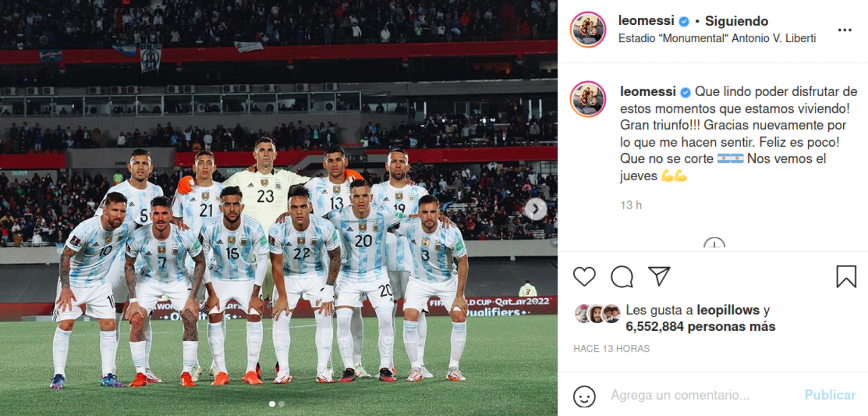Open the leomessi username in the header
Viewport: 868px width, 416px height.
(646, 21)
